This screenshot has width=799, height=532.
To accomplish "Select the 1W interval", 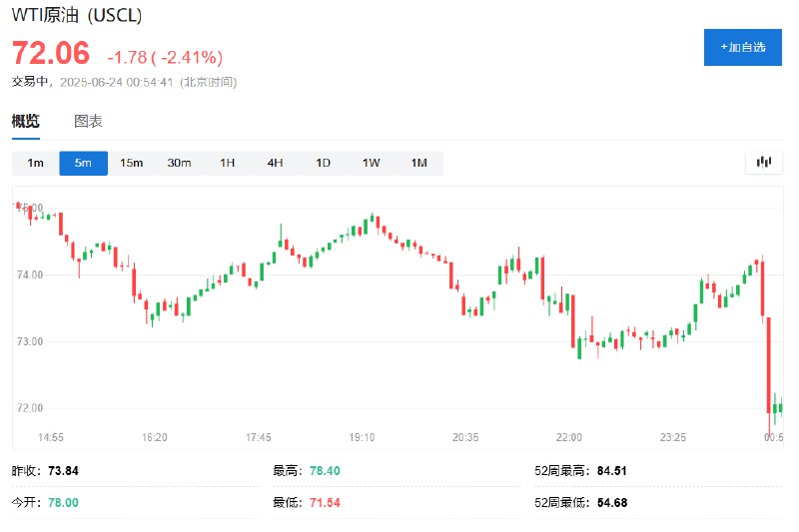I will point(371,163).
